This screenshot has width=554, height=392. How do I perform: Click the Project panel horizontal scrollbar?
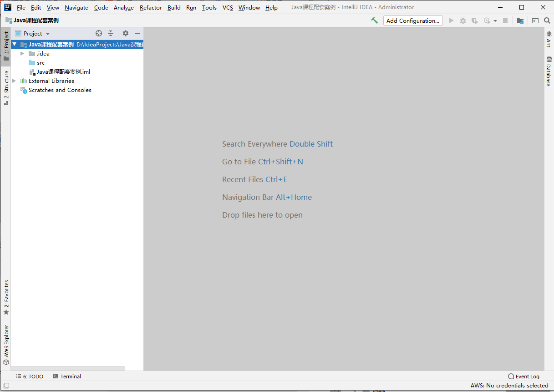pyautogui.click(x=68, y=368)
